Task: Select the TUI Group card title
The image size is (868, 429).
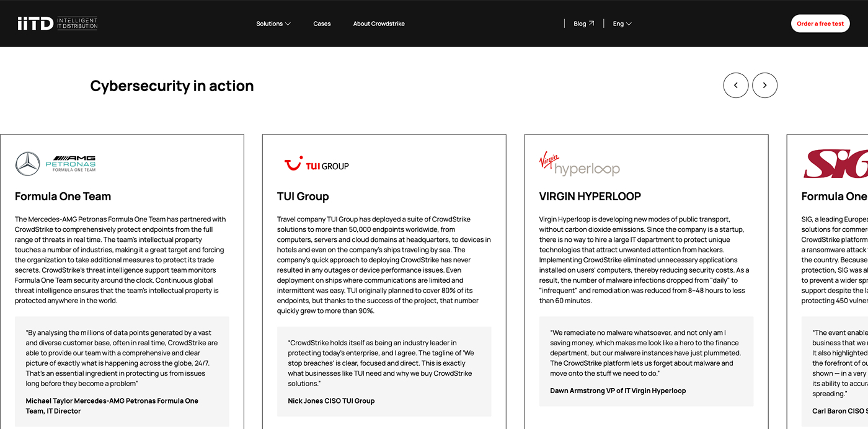Action: click(x=303, y=197)
